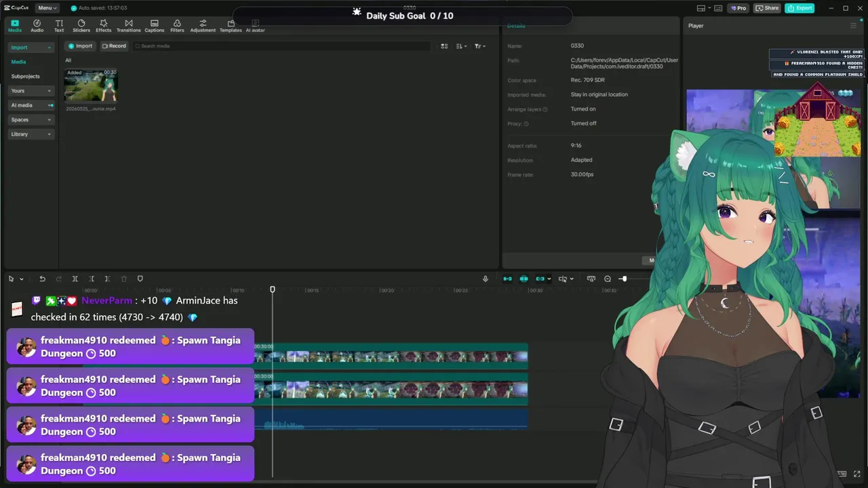Select the lower video track clip

pyautogui.click(x=391, y=389)
